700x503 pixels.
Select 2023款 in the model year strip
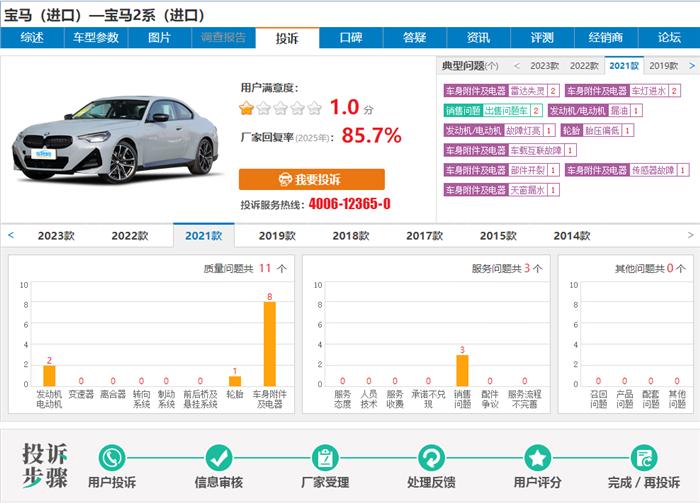click(x=56, y=236)
